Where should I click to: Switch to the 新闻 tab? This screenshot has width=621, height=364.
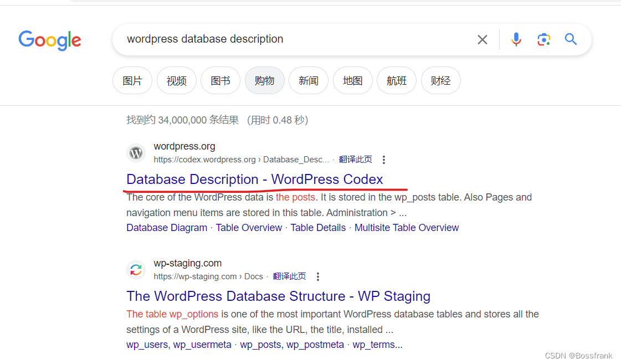click(x=309, y=81)
